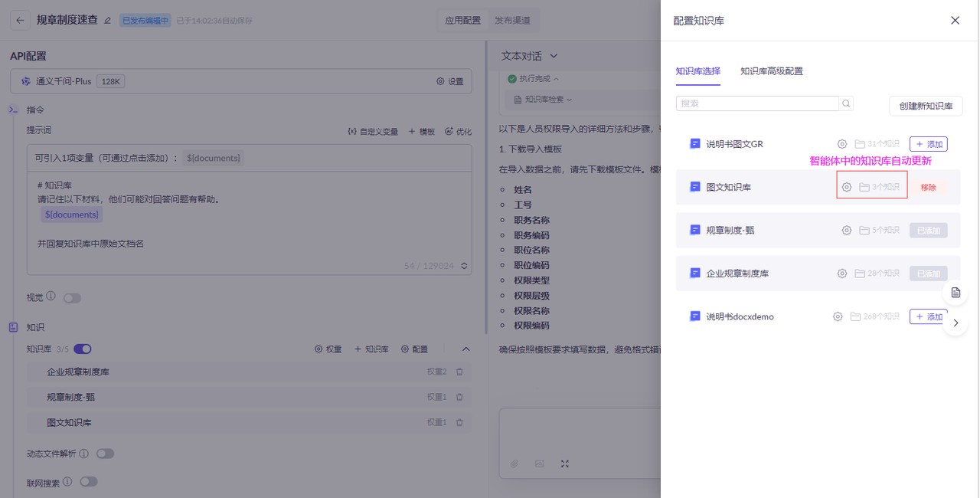Open the gear settings of 图文知识库 row

(x=847, y=187)
